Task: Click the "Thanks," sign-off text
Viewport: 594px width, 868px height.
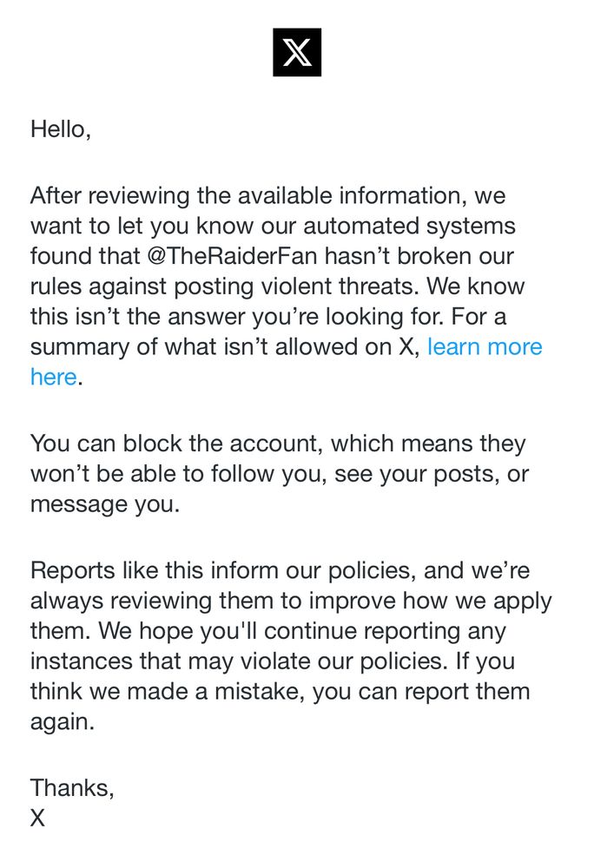Action: tap(72, 788)
